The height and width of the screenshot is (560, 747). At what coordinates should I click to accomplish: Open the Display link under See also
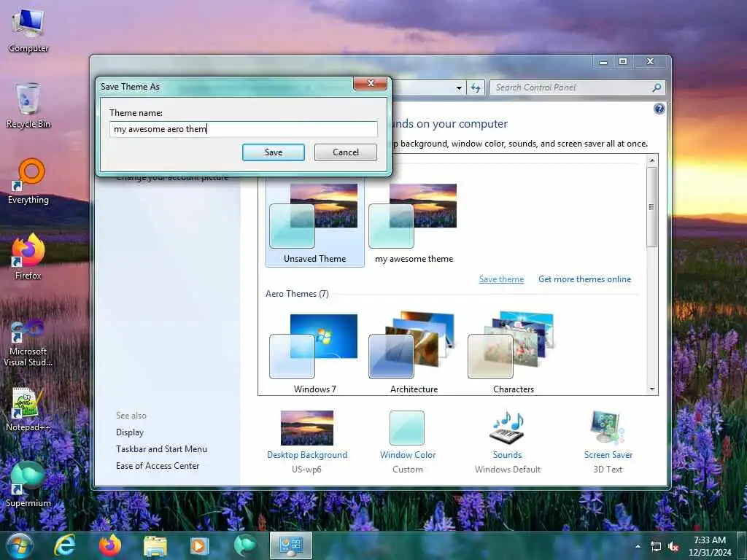(130, 432)
